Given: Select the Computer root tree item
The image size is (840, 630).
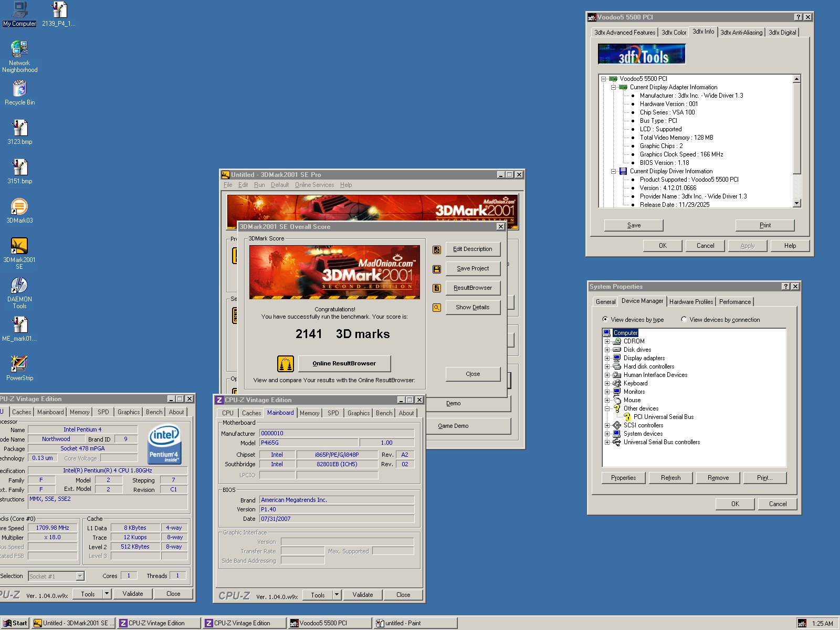Looking at the screenshot, I should point(625,333).
